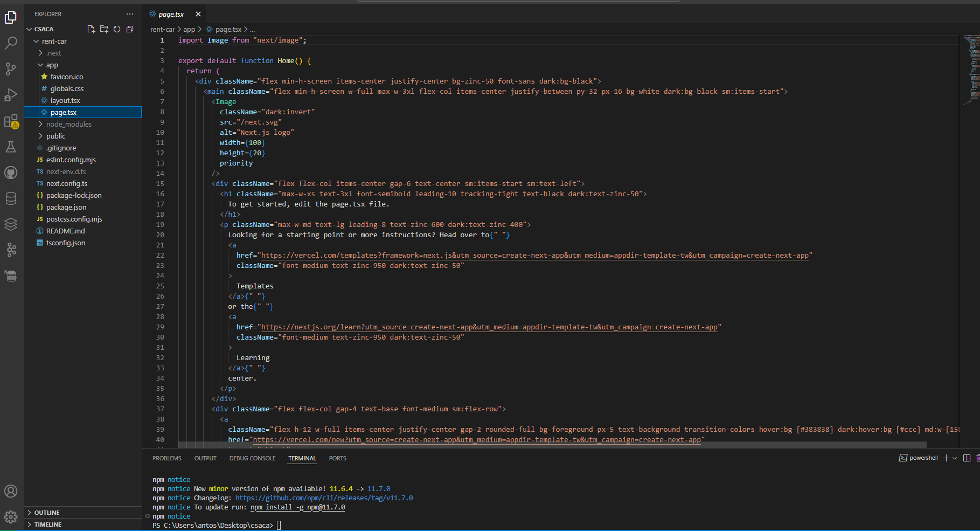The width and height of the screenshot is (980, 531).
Task: Open the Search view in activity bar
Action: (11, 43)
